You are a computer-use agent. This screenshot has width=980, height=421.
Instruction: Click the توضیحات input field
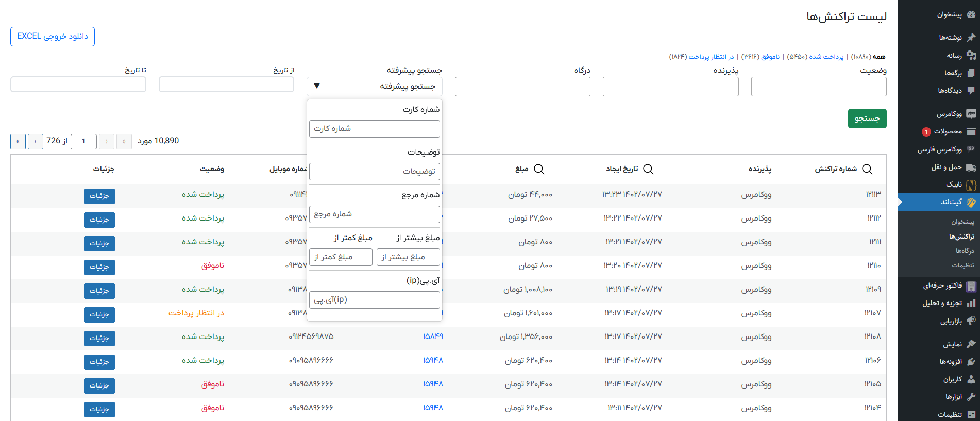(x=375, y=172)
